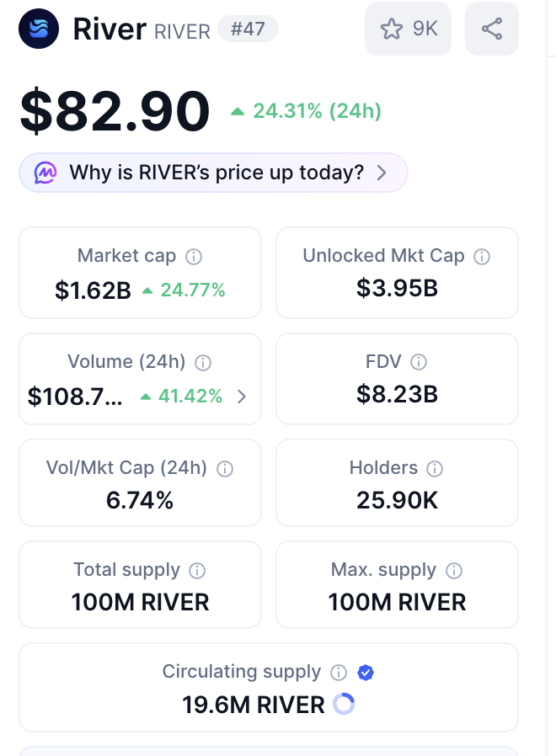
Task: Show Total supply info icon
Action: pos(197,571)
